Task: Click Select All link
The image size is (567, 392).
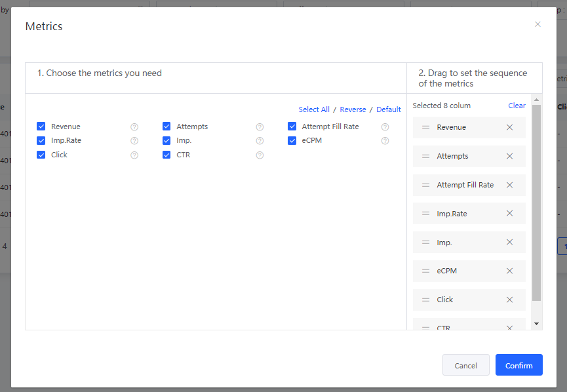Action: tap(314, 109)
